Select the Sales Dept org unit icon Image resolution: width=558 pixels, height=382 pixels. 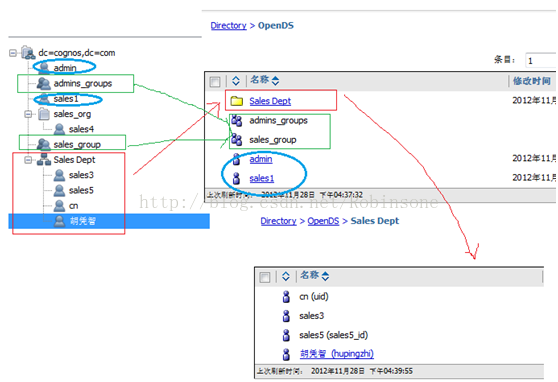pyautogui.click(x=44, y=159)
